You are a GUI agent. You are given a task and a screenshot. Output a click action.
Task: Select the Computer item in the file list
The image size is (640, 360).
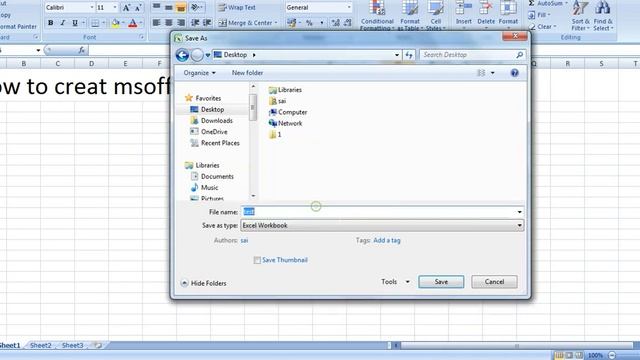click(288, 112)
